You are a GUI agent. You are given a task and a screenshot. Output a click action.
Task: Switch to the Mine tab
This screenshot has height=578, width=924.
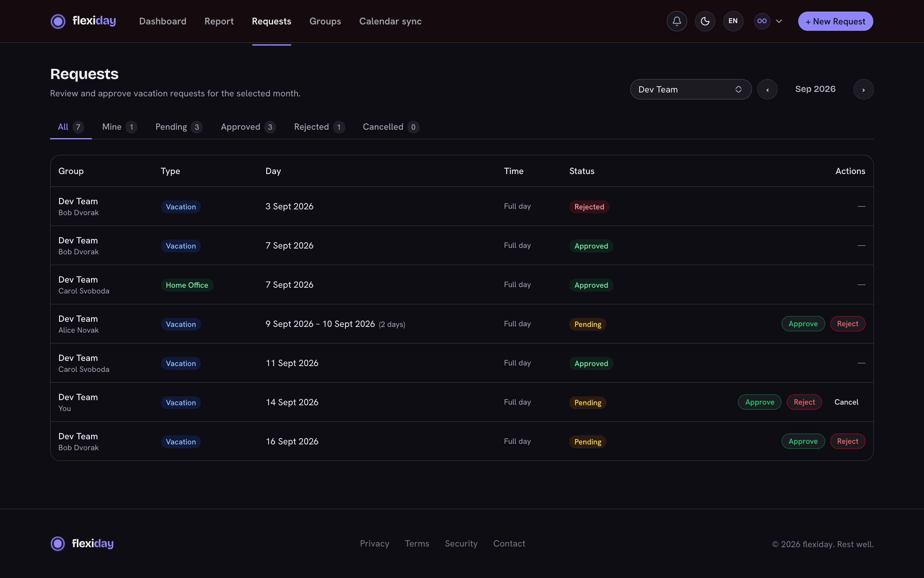[119, 127]
